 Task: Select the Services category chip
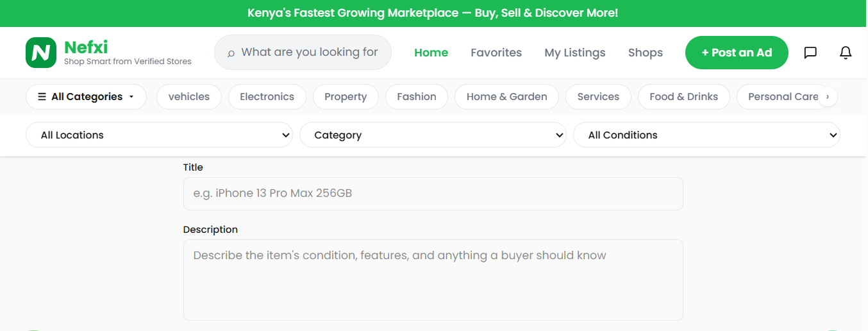[x=598, y=97]
